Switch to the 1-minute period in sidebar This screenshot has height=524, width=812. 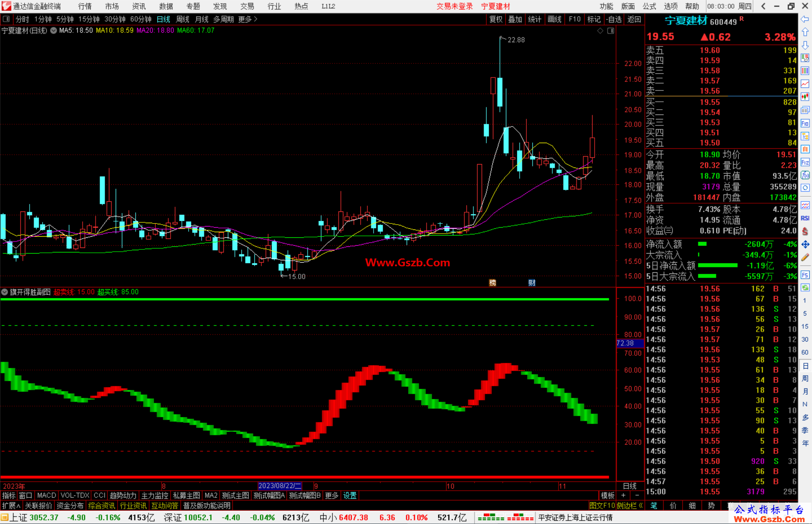point(805,301)
